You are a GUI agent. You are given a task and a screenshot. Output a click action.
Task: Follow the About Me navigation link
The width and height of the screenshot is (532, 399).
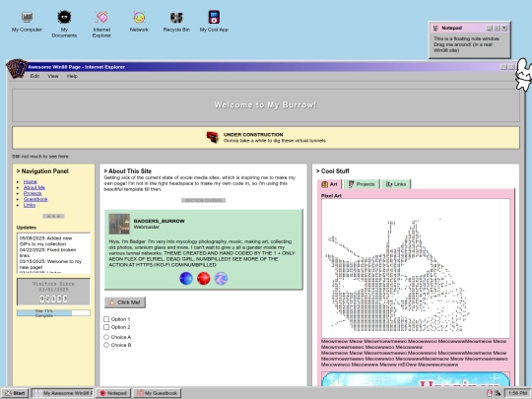(34, 187)
